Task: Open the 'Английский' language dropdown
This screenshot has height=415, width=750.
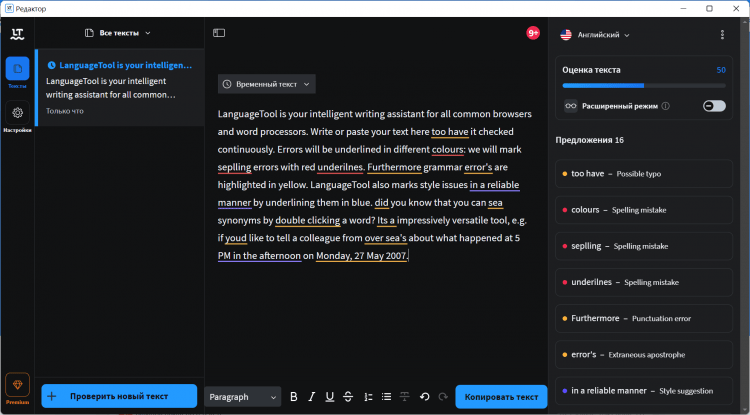Action: pos(595,35)
